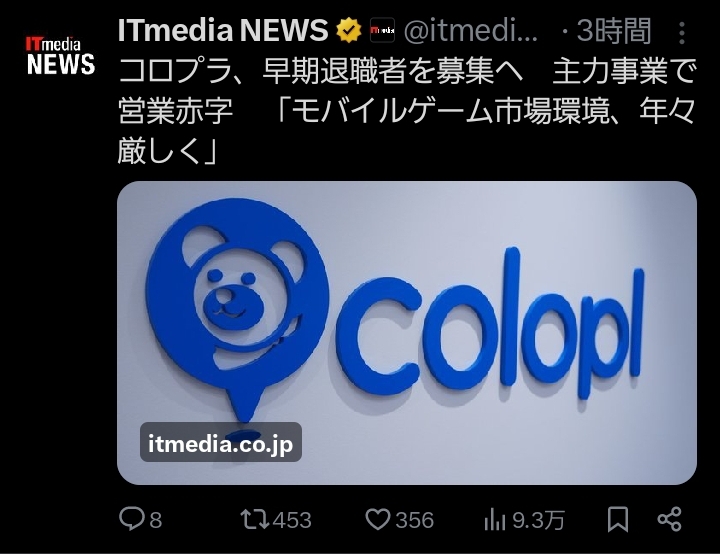Tap the gold verified badge
This screenshot has height=554, width=720.
349,31
